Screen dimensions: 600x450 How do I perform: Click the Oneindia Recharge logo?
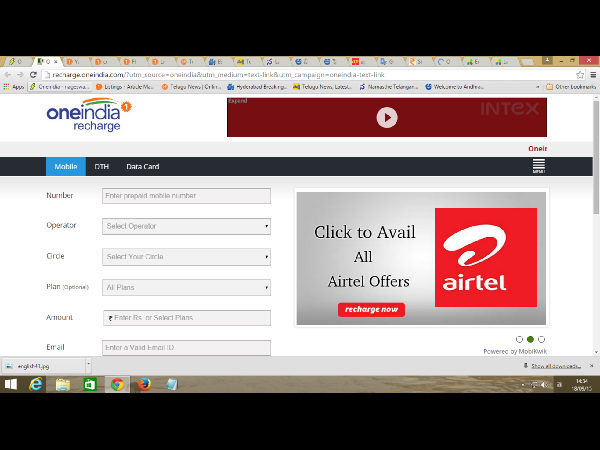(88, 115)
